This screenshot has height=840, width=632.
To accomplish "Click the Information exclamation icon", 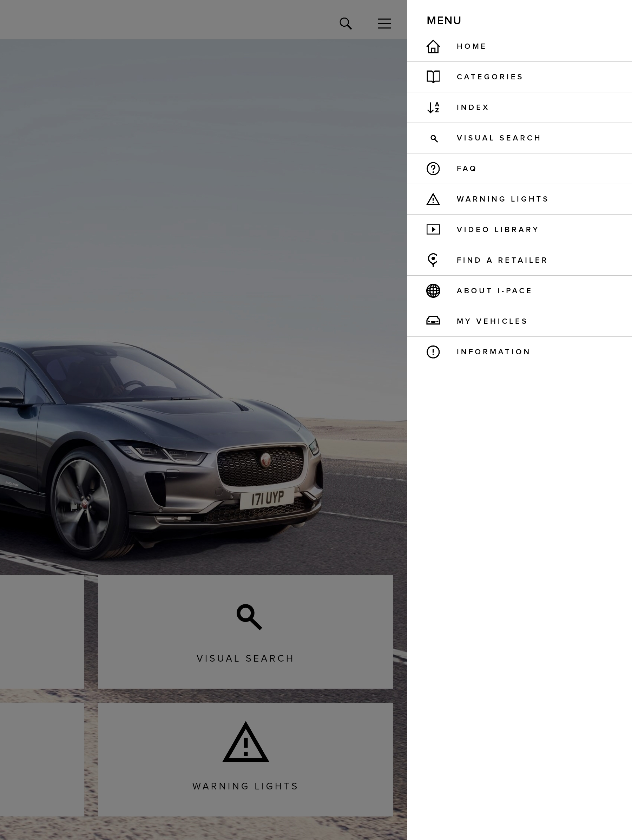I will 433,352.
